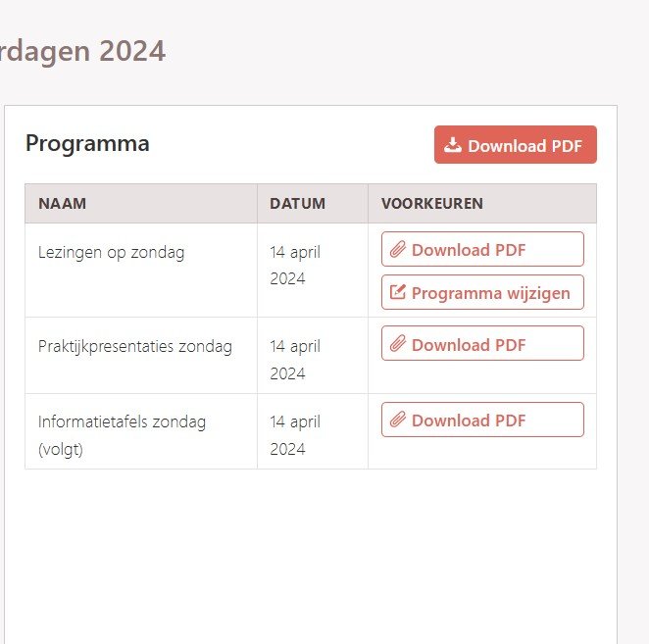The image size is (649, 644).
Task: Download PDF for Lezingen op zondag
Action: click(482, 250)
